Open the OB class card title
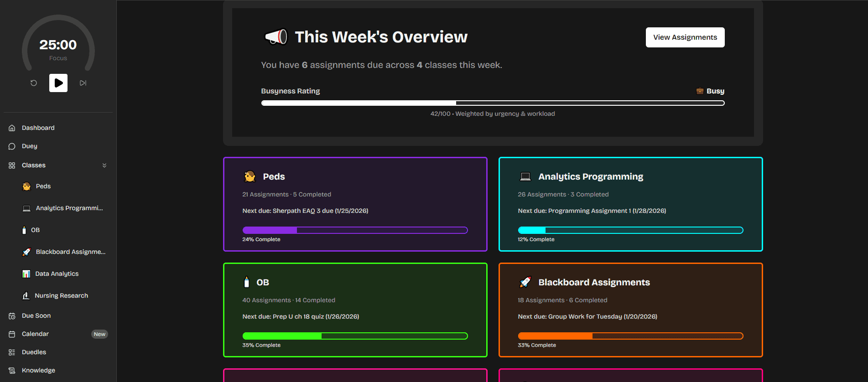 click(x=263, y=283)
